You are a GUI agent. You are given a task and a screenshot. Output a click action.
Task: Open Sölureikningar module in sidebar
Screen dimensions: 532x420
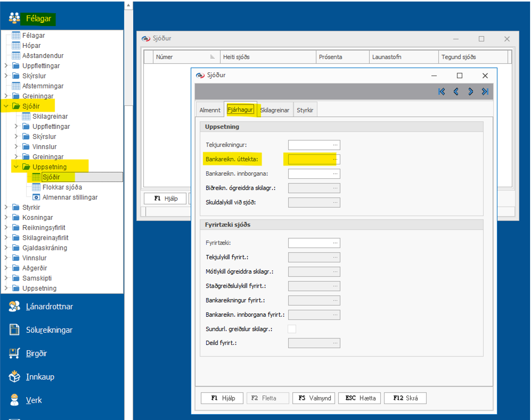click(x=49, y=330)
